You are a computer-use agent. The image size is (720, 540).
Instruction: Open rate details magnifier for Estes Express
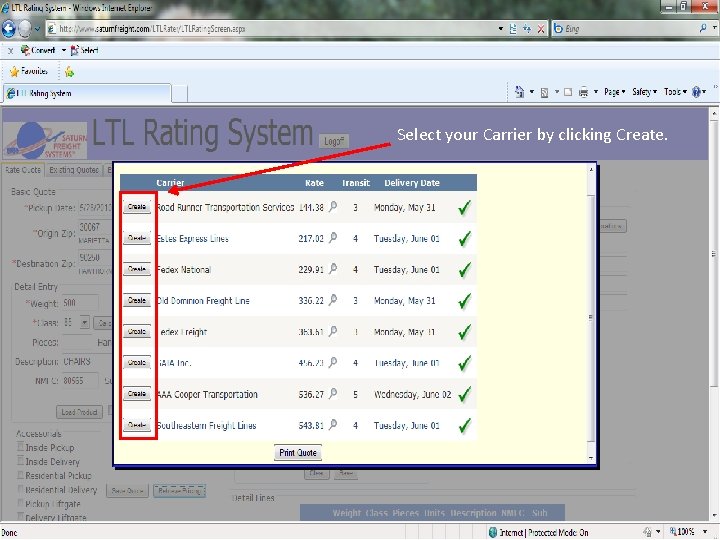(x=333, y=238)
